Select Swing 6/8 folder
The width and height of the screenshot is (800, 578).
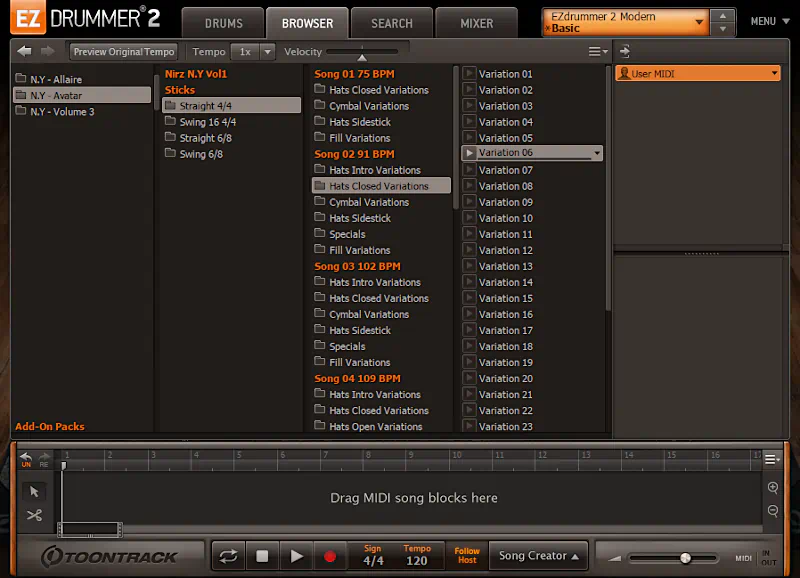pos(194,154)
